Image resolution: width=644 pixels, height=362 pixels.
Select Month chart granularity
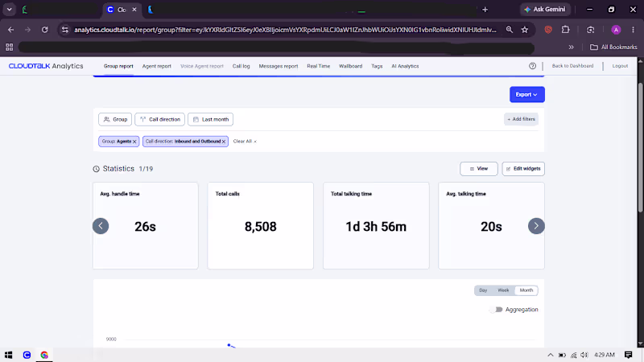tap(526, 290)
